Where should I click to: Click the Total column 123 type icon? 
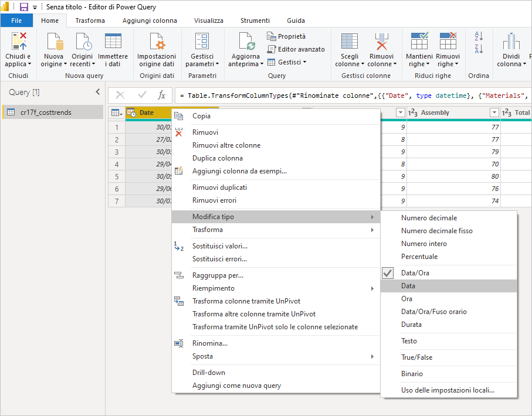[507, 112]
